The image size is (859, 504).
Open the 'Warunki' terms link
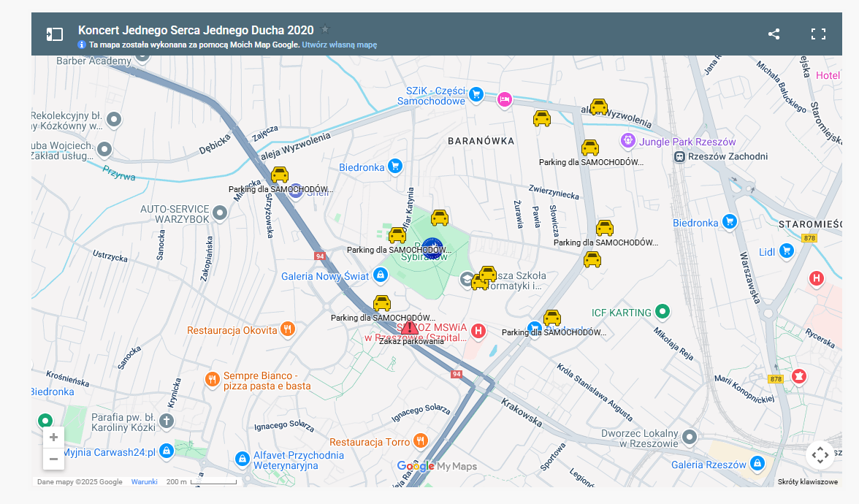click(144, 482)
